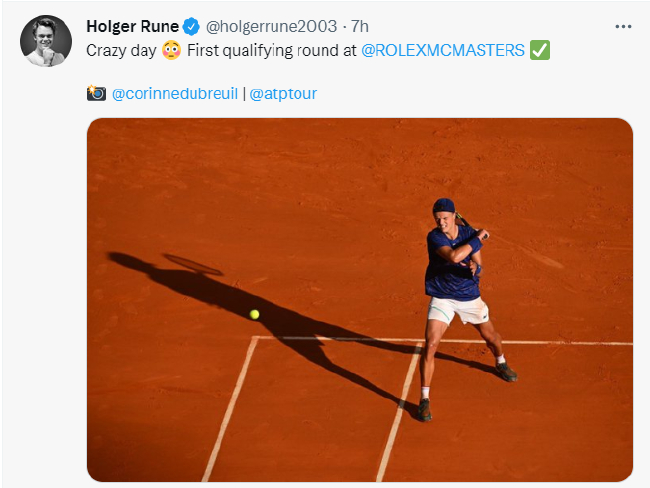The width and height of the screenshot is (650, 488).
Task: Open the 7h timestamp link
Action: (x=360, y=27)
